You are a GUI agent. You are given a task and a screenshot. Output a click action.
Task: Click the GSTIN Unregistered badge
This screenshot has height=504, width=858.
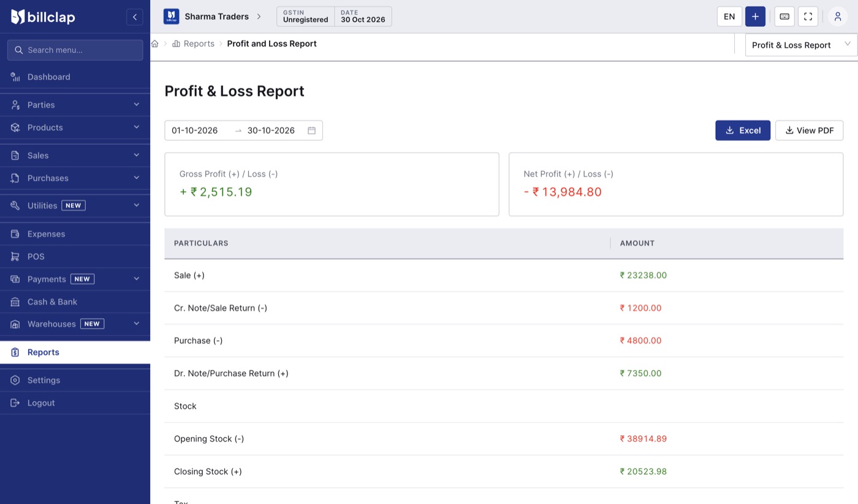coord(306,17)
